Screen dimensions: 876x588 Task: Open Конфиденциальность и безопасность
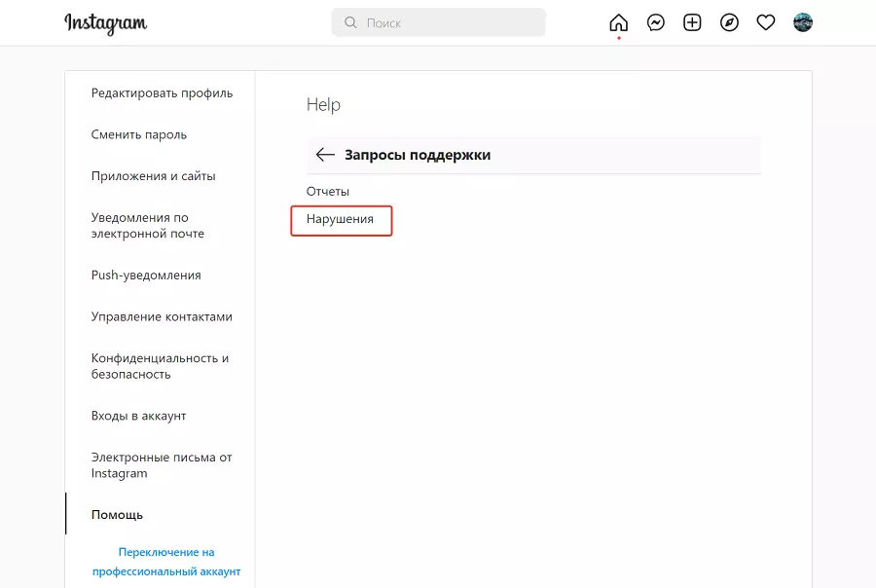160,366
